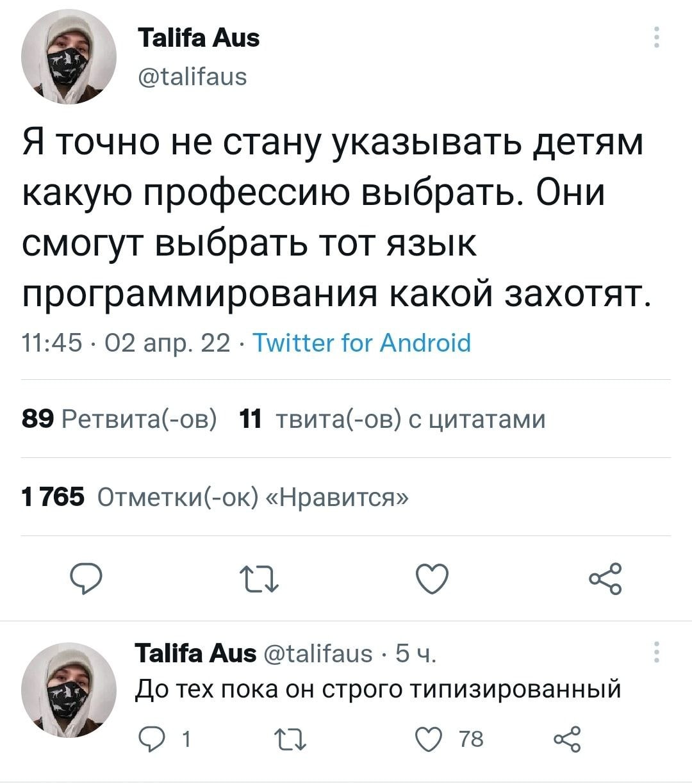View the 89 retweets list

(119, 420)
